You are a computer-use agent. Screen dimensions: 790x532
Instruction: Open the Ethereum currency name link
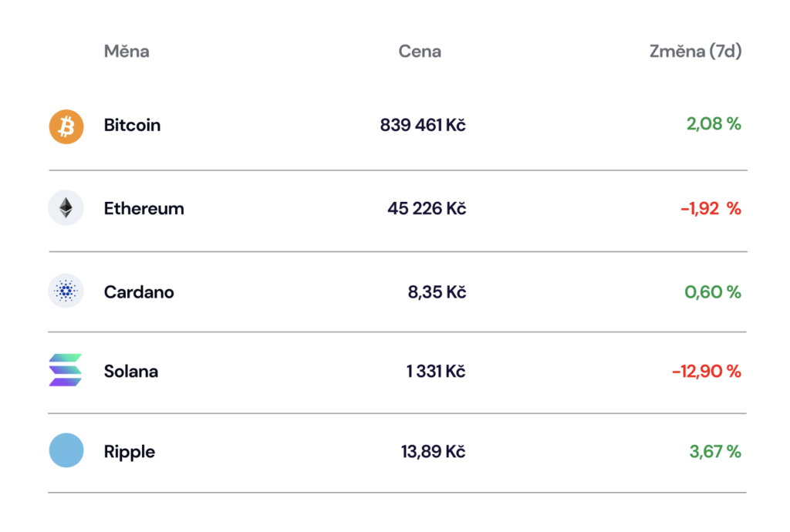(143, 208)
